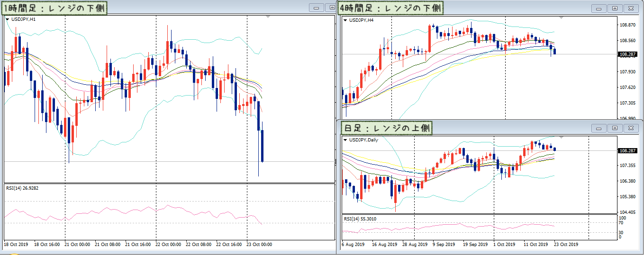
Task: Click the 21 Oct 16:00 time on H1 axis
Action: 137,245
